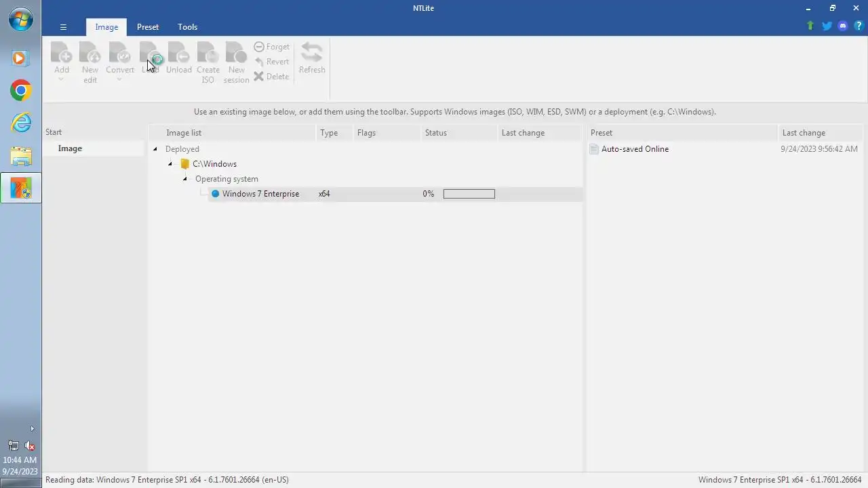Click the Convert toolbar icon
868x488 pixels.
tap(119, 53)
